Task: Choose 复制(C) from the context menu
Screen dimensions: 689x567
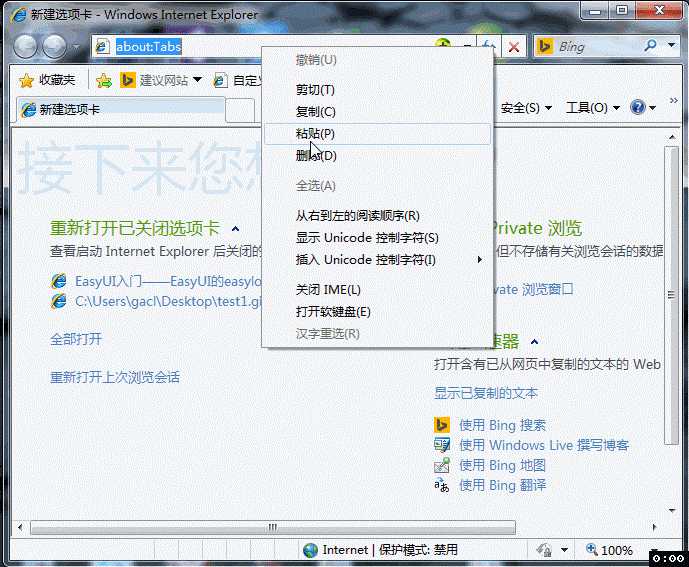Action: tap(378, 112)
